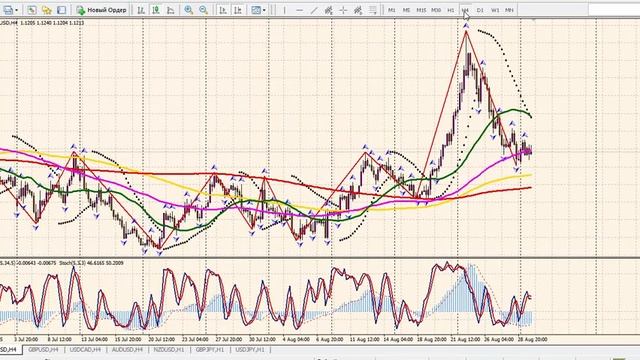Switch to the H4 timeframe
Screen dimensions: 640x360
coord(465,10)
